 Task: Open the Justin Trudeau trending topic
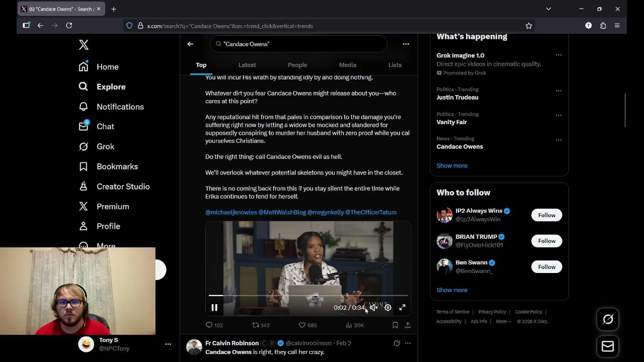point(457,98)
